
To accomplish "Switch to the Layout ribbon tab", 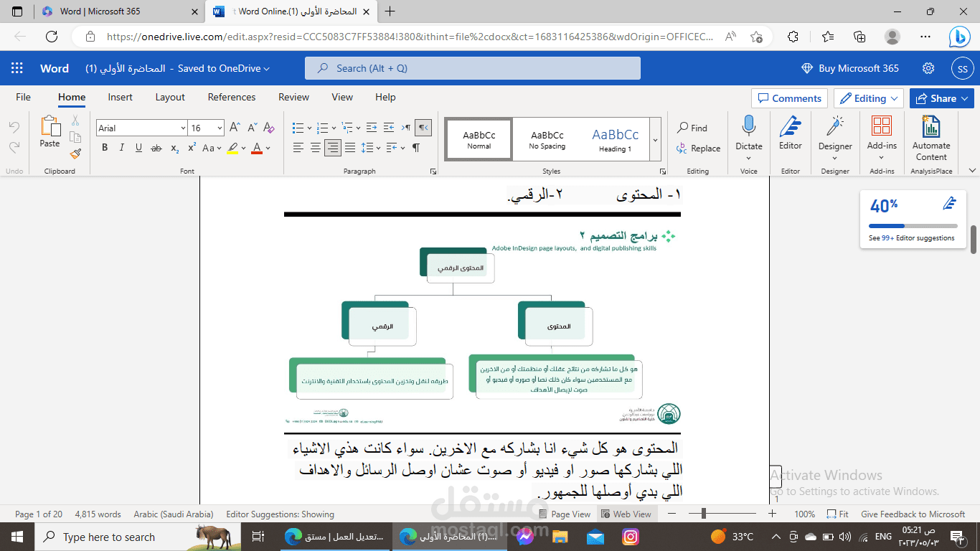I will (x=170, y=97).
